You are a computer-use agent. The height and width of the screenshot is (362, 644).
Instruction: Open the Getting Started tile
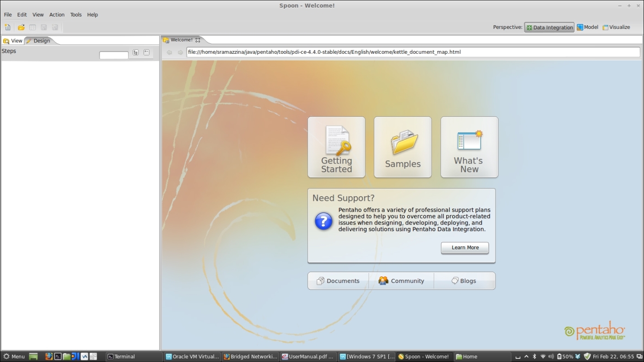336,147
